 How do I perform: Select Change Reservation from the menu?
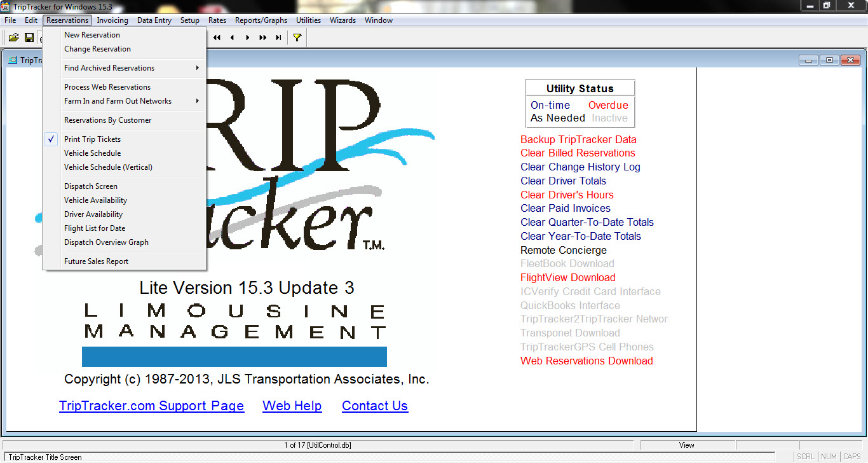pyautogui.click(x=125, y=49)
